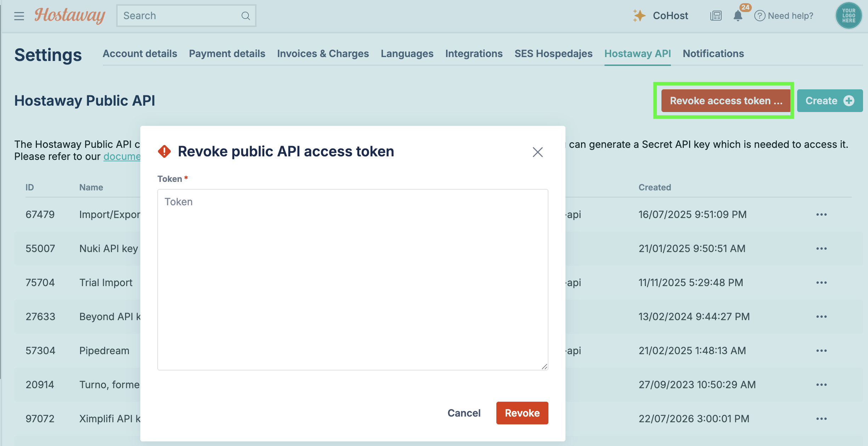Click the Nuki API key name
The height and width of the screenshot is (446, 868).
109,249
